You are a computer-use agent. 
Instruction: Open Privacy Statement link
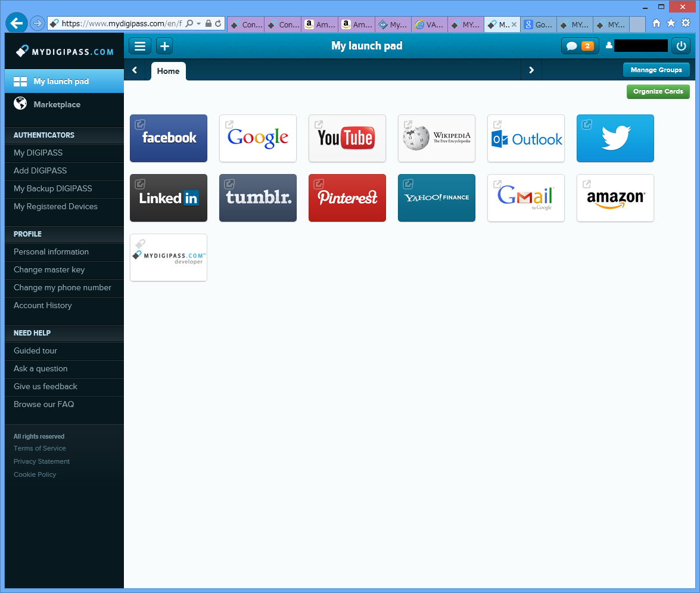point(42,461)
